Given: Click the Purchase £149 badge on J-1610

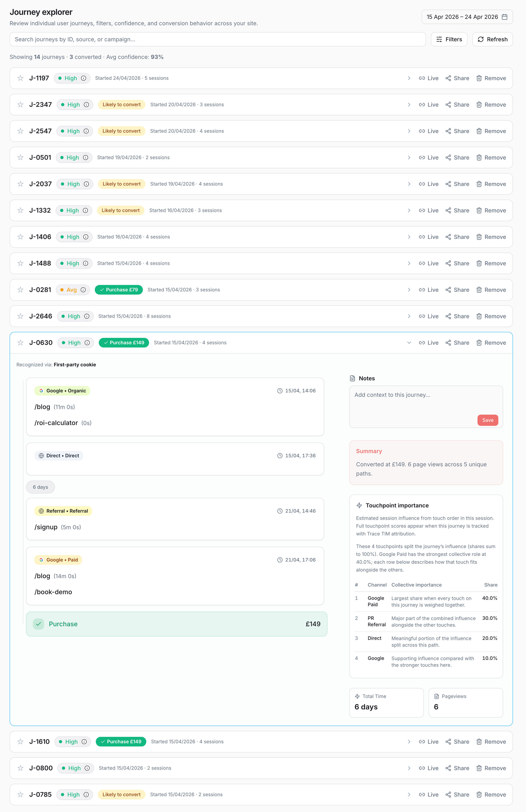Looking at the screenshot, I should (121, 741).
